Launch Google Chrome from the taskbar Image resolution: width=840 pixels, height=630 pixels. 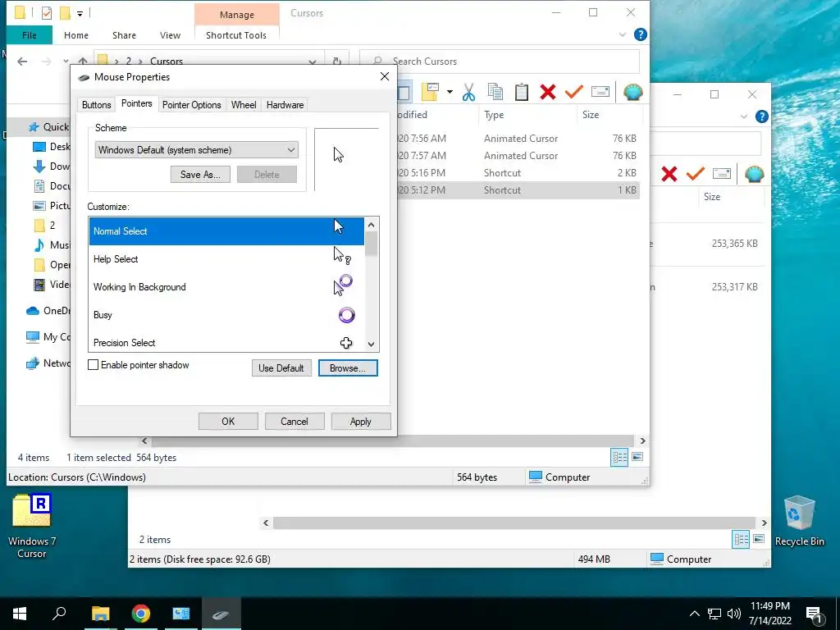[x=141, y=614]
